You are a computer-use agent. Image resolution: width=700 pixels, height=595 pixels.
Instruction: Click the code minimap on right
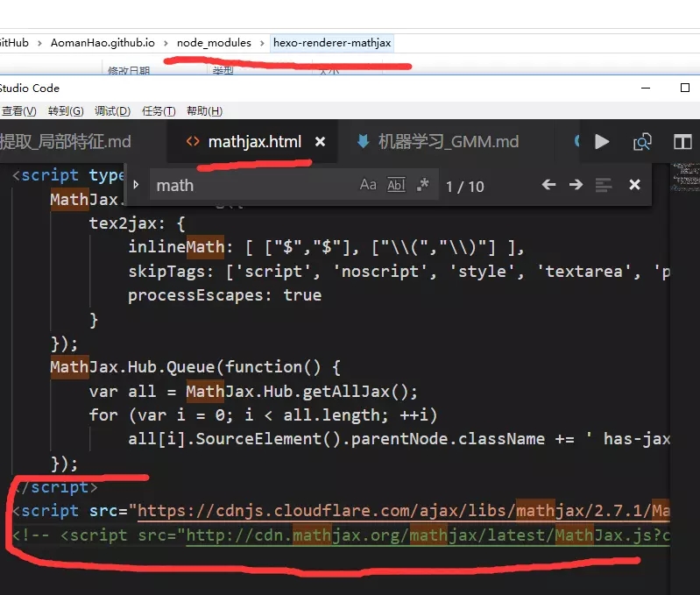685,178
